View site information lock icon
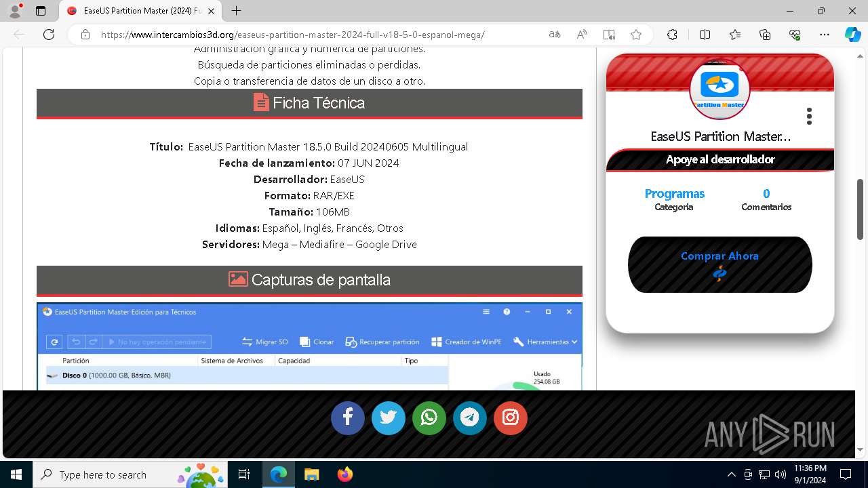 [85, 35]
